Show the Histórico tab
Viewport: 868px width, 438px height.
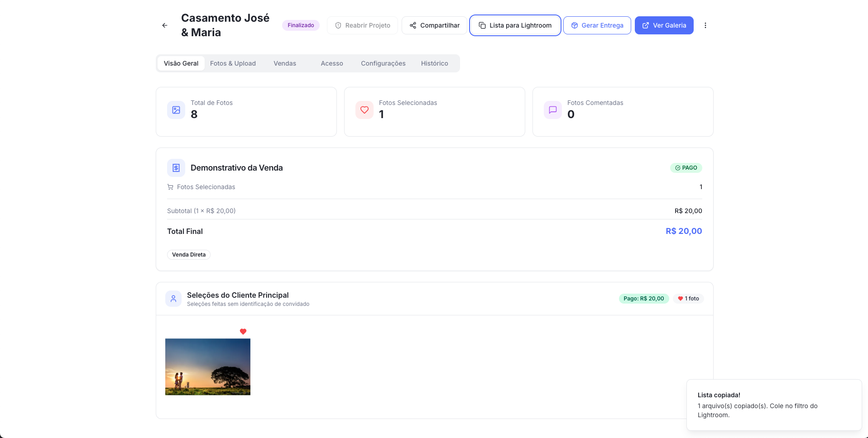pyautogui.click(x=435, y=63)
